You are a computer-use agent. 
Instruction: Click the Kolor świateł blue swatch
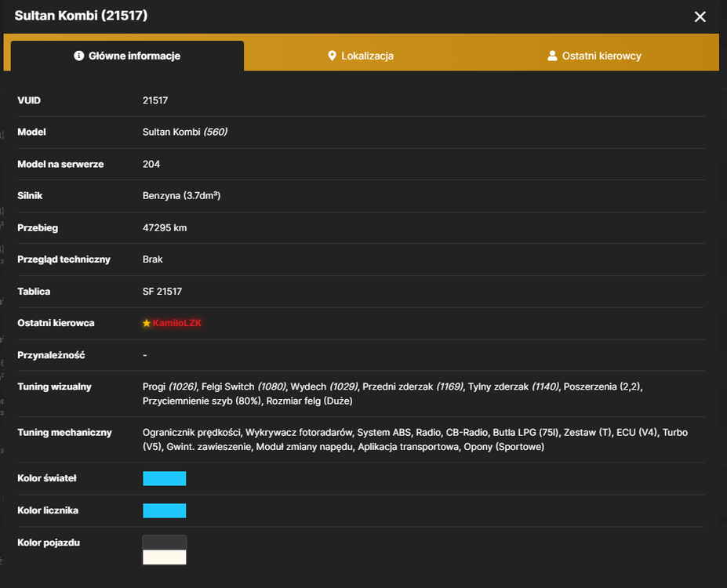click(x=164, y=478)
